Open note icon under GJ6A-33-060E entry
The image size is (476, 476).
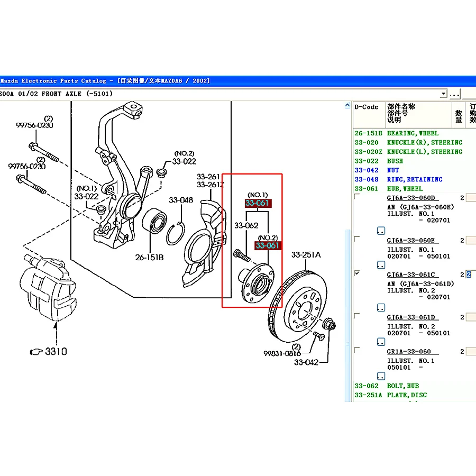point(381,265)
